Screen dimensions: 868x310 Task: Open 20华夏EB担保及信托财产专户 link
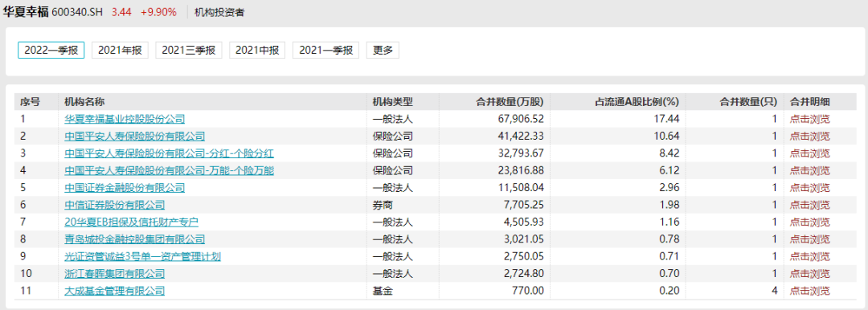(131, 222)
